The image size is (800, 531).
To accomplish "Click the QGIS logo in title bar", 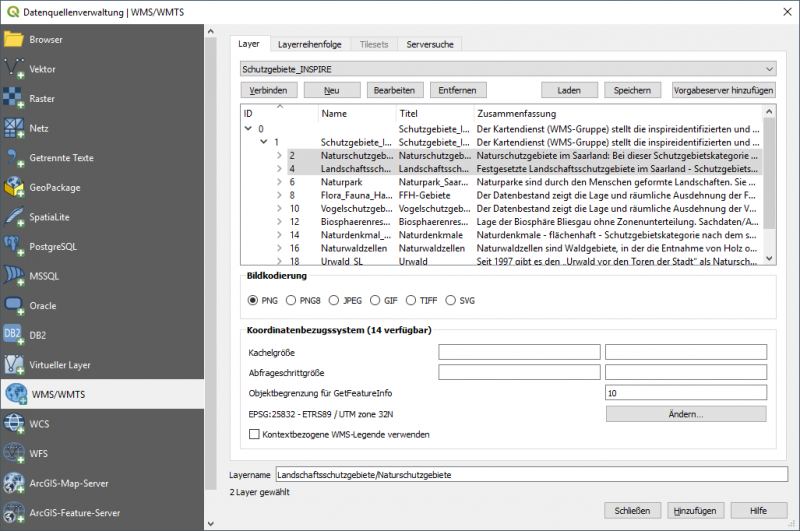I will point(13,12).
